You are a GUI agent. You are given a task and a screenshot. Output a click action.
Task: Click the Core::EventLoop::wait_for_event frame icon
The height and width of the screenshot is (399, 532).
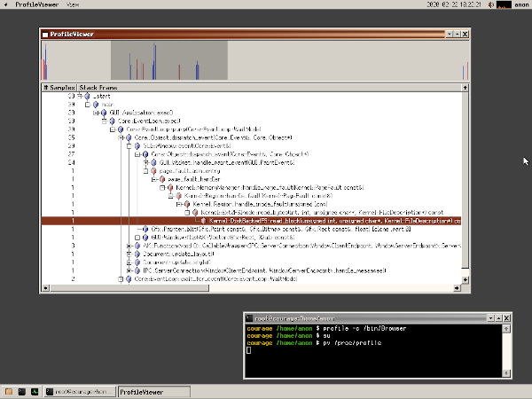click(x=129, y=279)
